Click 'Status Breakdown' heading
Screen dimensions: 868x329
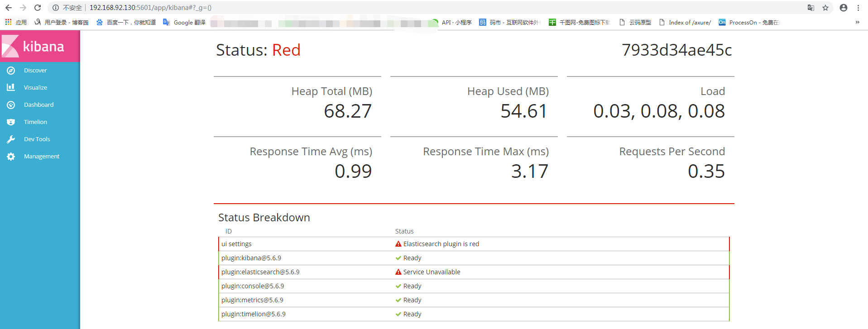(264, 218)
